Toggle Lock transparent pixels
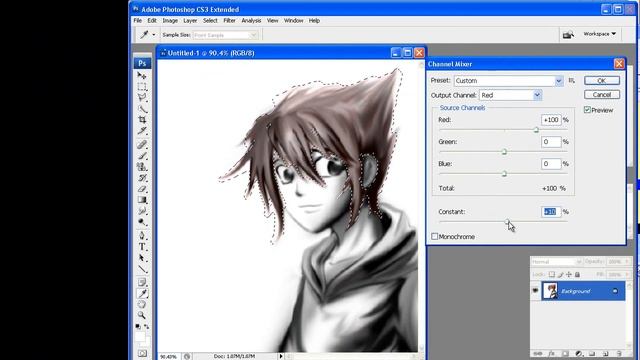Viewport: 640px width, 360px height. point(552,274)
